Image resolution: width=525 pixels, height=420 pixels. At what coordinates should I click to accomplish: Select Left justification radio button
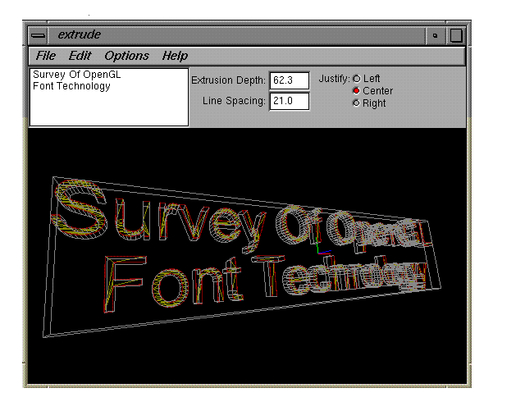[x=357, y=79]
